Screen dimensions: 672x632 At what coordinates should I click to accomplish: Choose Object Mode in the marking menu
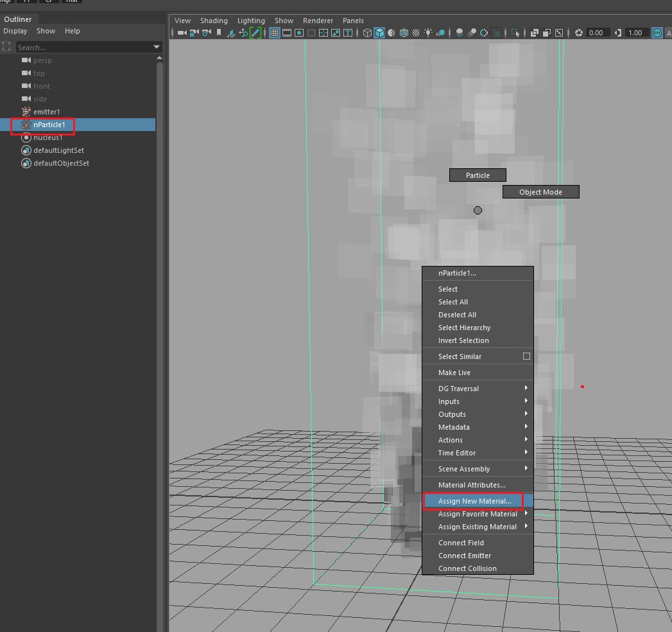[541, 191]
